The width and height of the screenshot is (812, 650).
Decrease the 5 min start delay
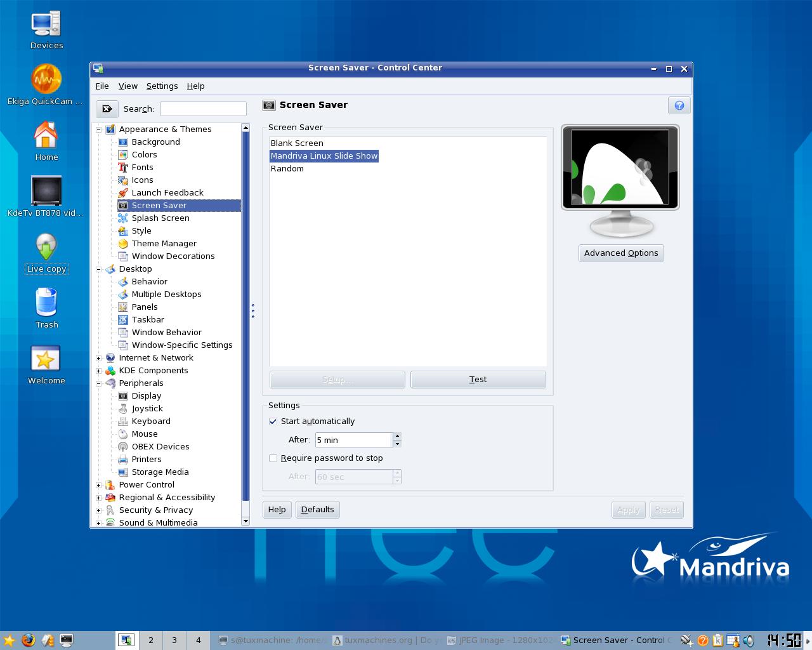click(397, 443)
